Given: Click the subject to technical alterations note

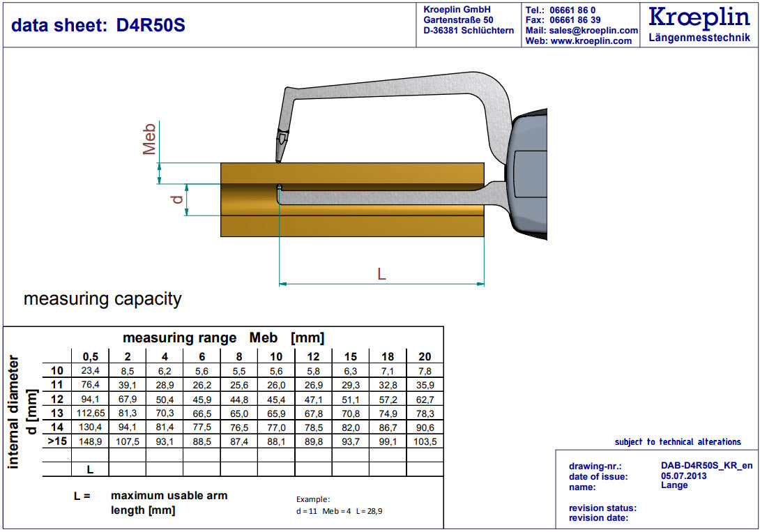Looking at the screenshot, I should click(x=678, y=442).
